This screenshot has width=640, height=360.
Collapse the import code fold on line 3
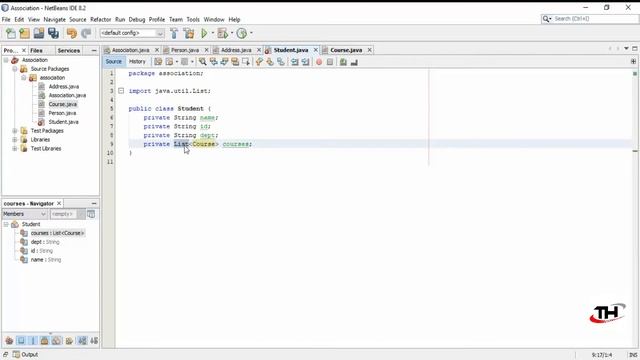click(121, 91)
